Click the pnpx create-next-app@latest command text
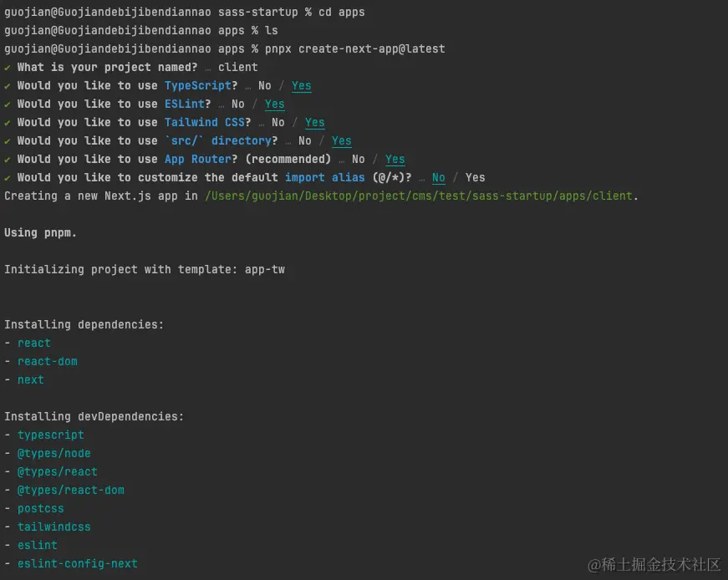This screenshot has width=728, height=580. (x=354, y=48)
